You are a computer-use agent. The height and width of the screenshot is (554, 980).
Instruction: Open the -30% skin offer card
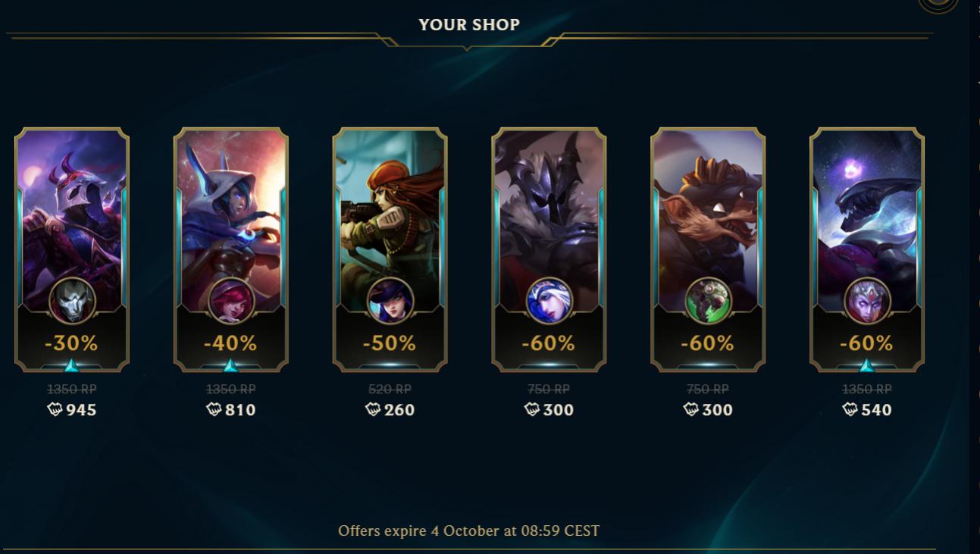72,250
